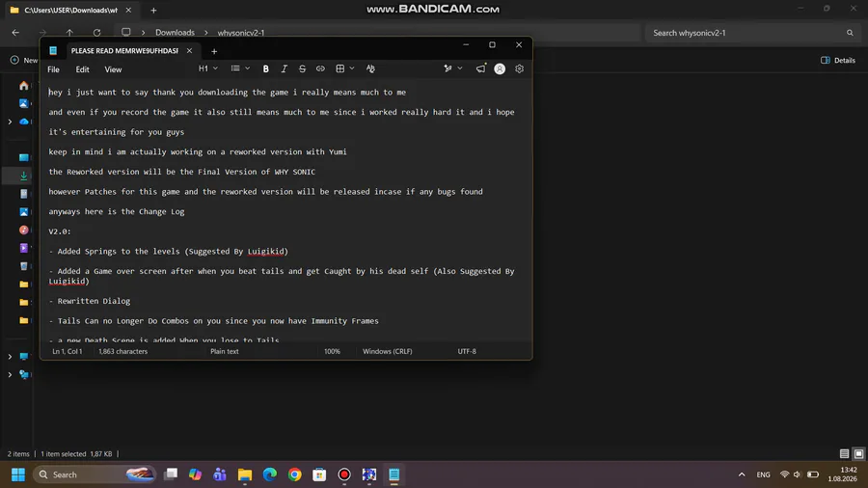This screenshot has height=488, width=868.
Task: Click the bulleted list icon in Notepad
Action: coord(235,68)
